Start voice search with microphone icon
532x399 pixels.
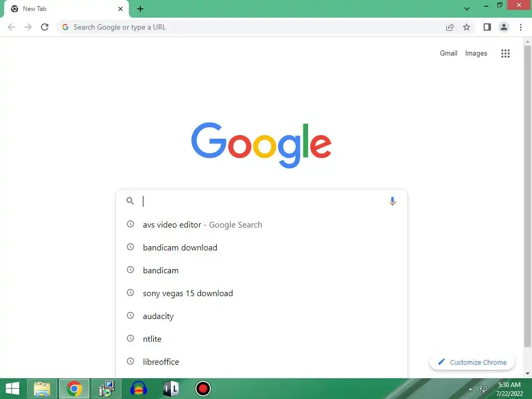point(392,201)
